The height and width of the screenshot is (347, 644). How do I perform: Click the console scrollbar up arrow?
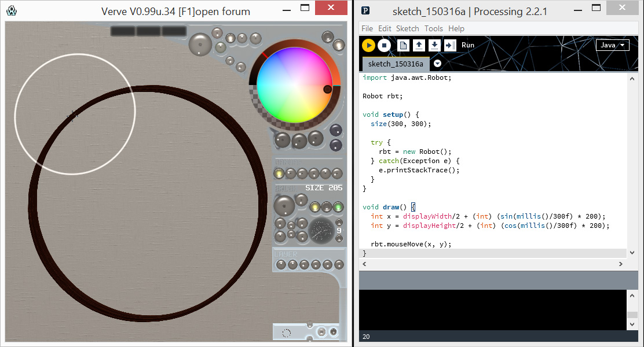click(x=632, y=295)
